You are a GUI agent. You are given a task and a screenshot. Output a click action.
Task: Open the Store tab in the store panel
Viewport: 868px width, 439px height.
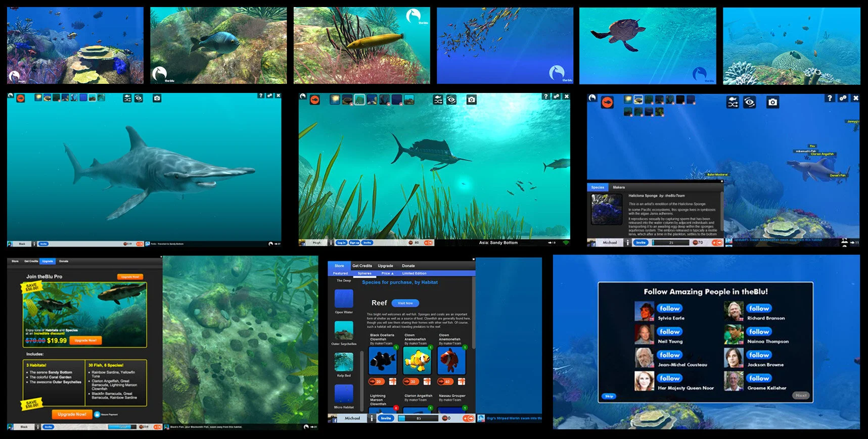coord(339,266)
